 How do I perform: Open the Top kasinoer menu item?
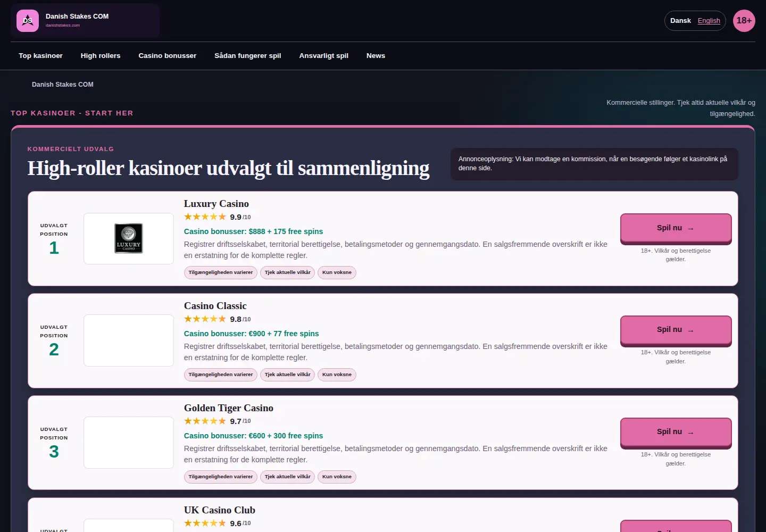(x=40, y=56)
